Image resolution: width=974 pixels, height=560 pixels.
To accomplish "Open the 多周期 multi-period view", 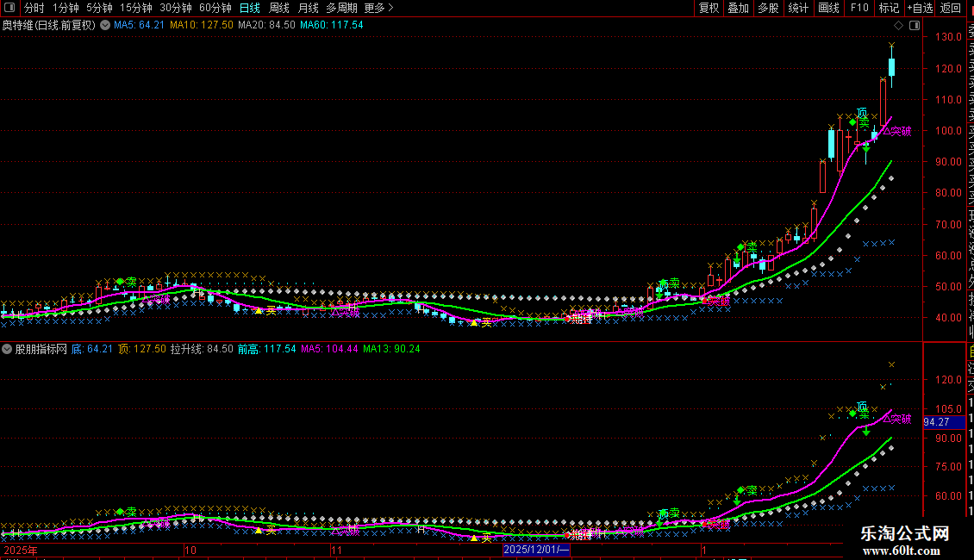I will coord(341,8).
